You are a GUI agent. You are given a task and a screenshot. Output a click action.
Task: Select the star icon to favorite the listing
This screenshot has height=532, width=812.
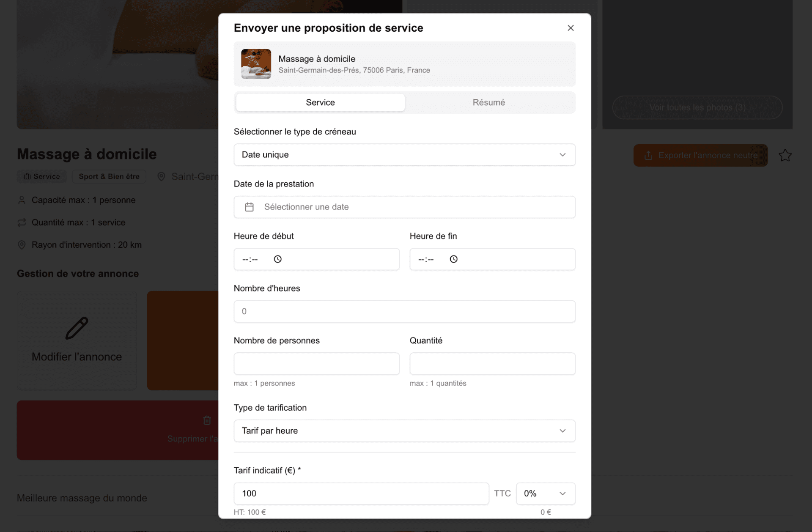tap(785, 155)
